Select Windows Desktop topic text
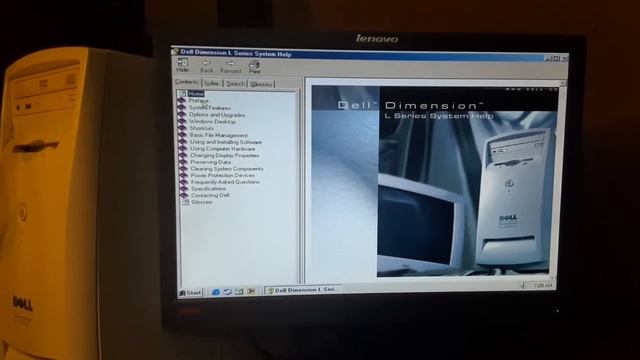Screen dimensions: 640x360 tap(212, 122)
